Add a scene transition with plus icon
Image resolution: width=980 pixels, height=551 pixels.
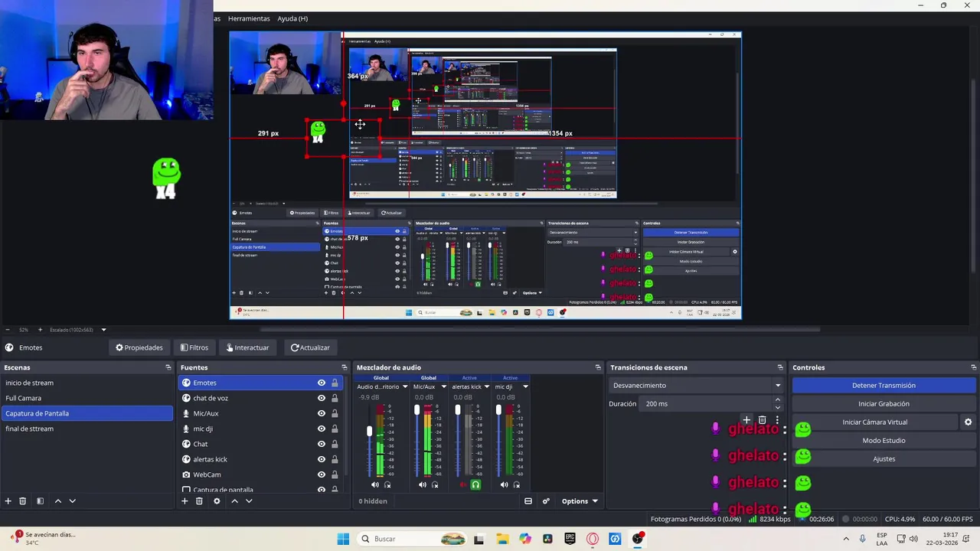coord(746,420)
